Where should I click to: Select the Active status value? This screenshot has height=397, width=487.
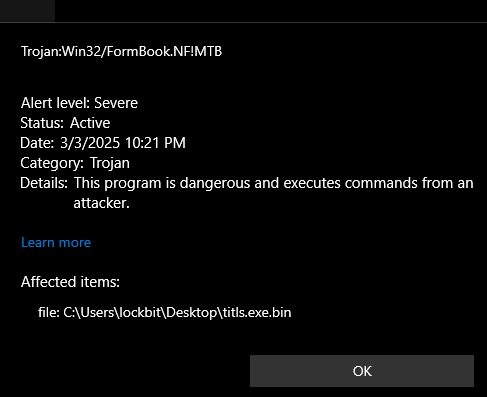(x=90, y=123)
